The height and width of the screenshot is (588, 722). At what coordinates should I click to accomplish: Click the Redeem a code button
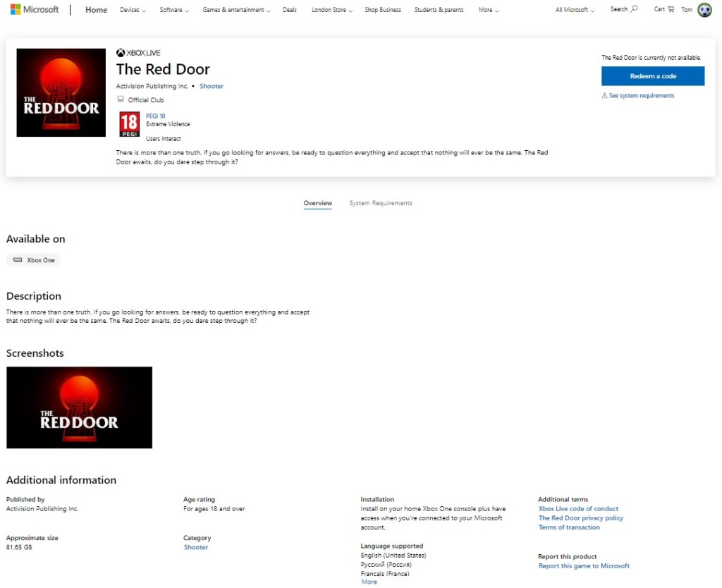pos(652,76)
